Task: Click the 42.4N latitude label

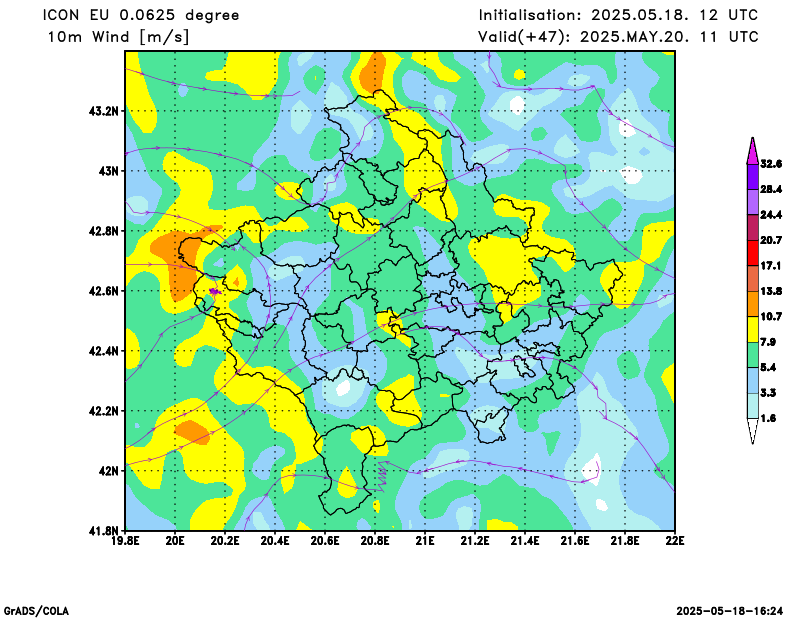Action: (104, 351)
